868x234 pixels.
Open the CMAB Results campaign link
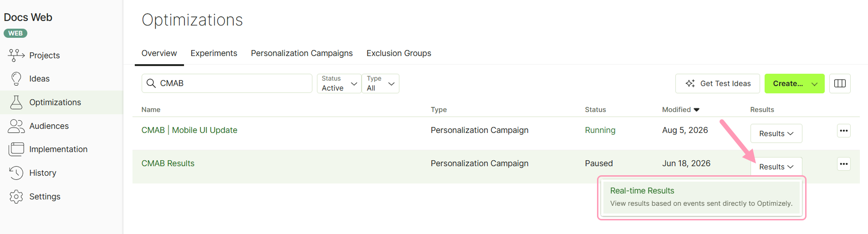tap(168, 163)
